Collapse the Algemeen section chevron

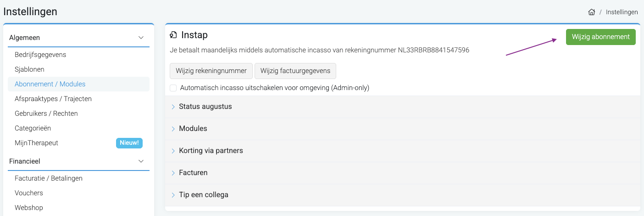pos(141,38)
